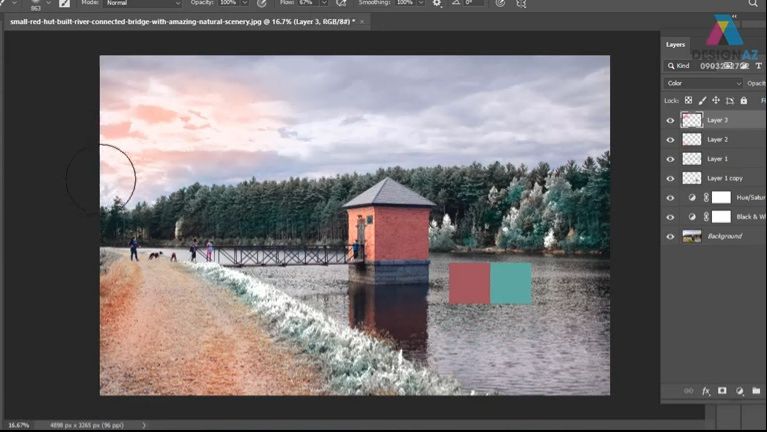767x432 pixels.
Task: Select Layer 2 in the layers list
Action: [717, 139]
